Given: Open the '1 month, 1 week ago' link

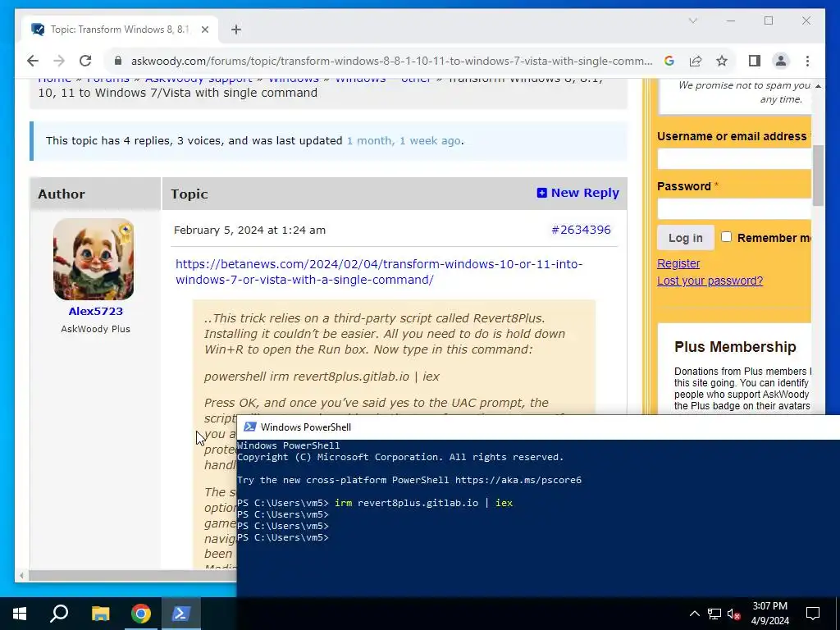Looking at the screenshot, I should [404, 141].
